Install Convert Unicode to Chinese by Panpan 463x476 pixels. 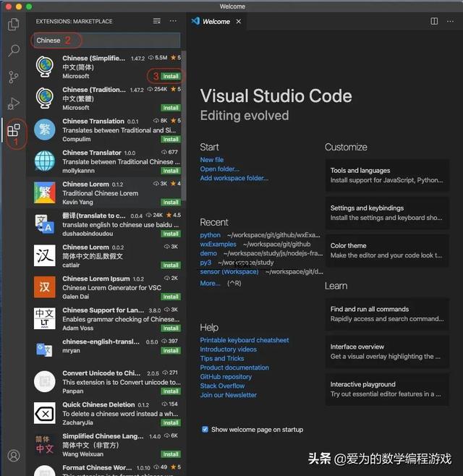point(170,391)
